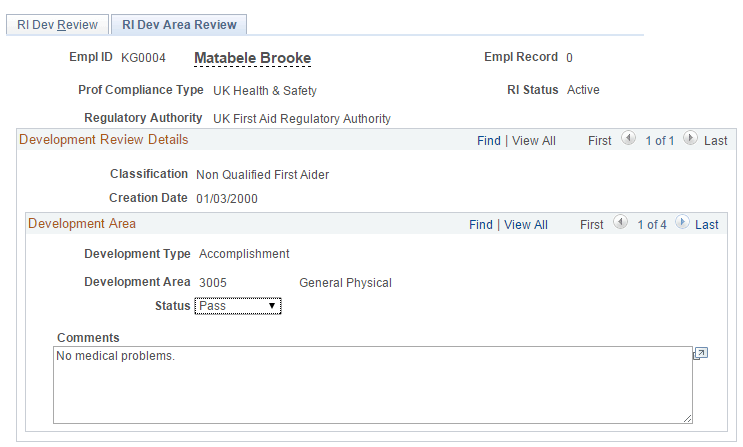Click Find in the Development Area header
This screenshot has width=743, height=447.
481,225
